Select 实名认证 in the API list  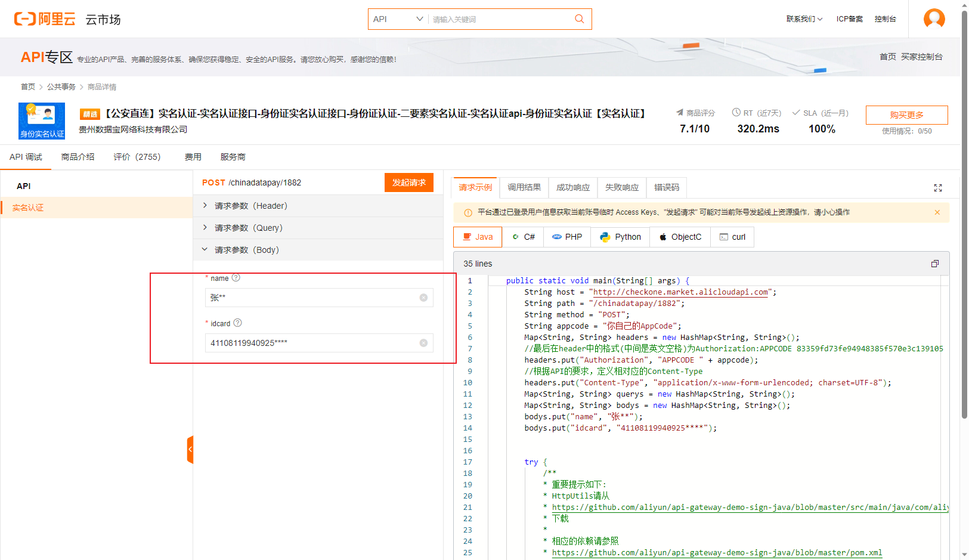[x=97, y=208]
